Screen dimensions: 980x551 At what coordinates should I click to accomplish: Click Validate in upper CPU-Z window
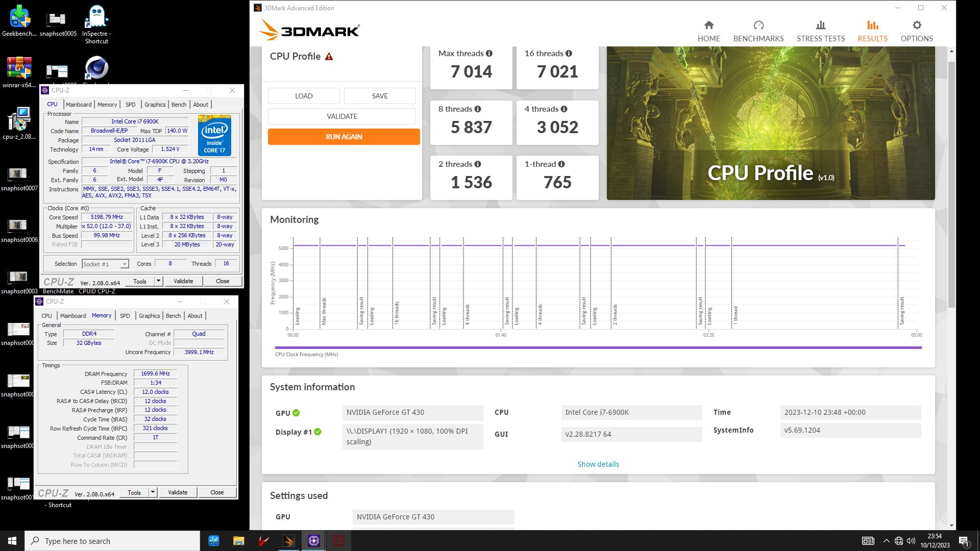click(183, 281)
